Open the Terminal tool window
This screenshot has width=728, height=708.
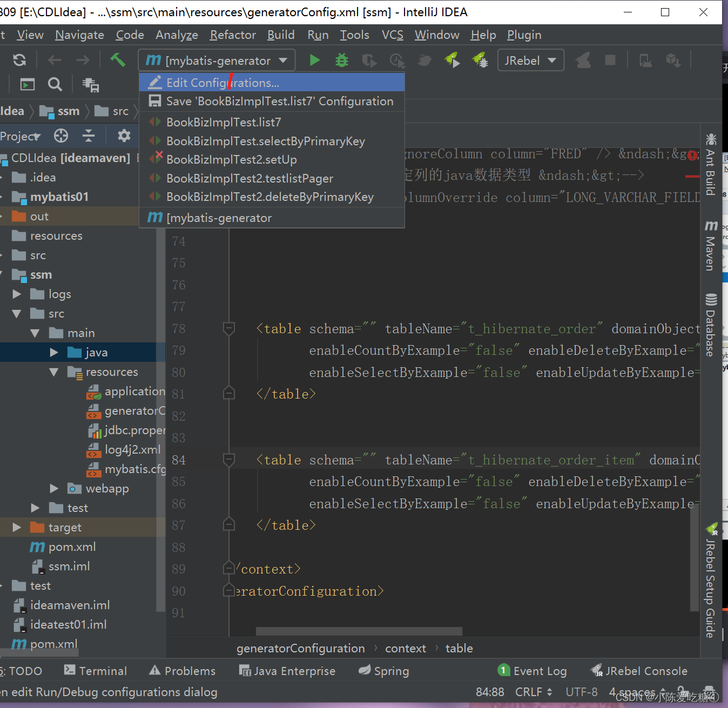[96, 671]
